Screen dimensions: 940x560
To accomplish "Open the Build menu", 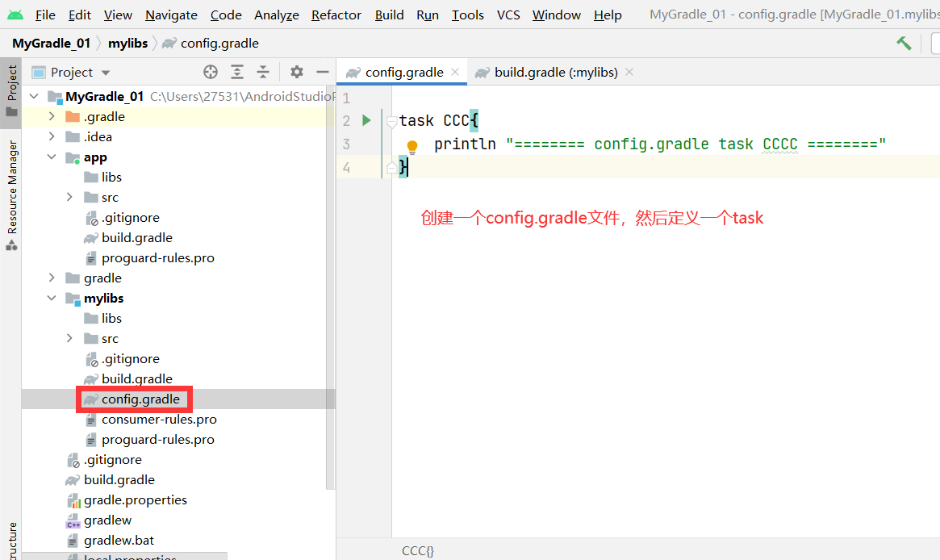I will (x=390, y=15).
